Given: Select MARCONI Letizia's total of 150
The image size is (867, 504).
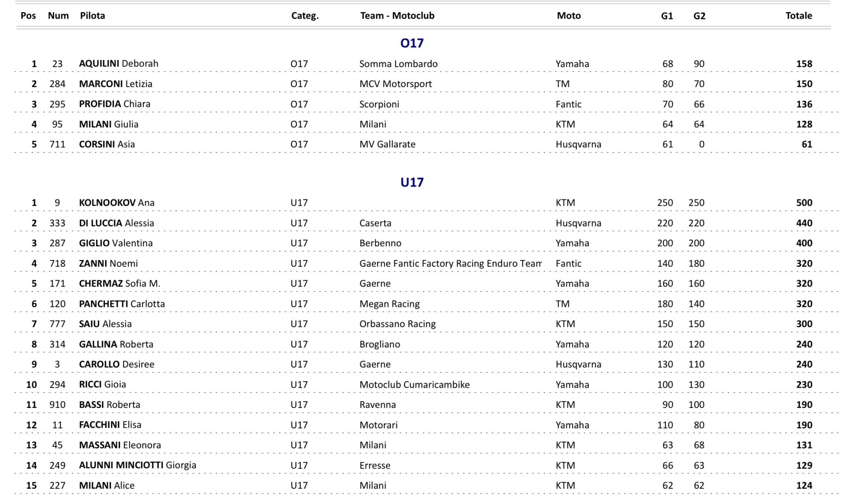Looking at the screenshot, I should click(x=804, y=84).
